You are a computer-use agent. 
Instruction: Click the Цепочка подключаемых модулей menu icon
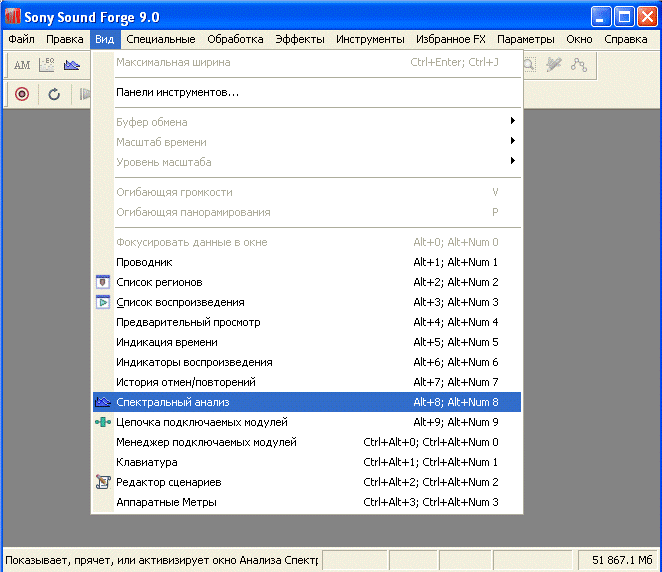(103, 422)
